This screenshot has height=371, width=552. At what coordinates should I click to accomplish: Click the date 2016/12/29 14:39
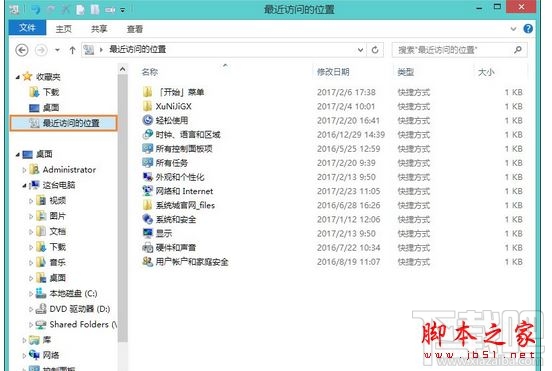click(351, 134)
